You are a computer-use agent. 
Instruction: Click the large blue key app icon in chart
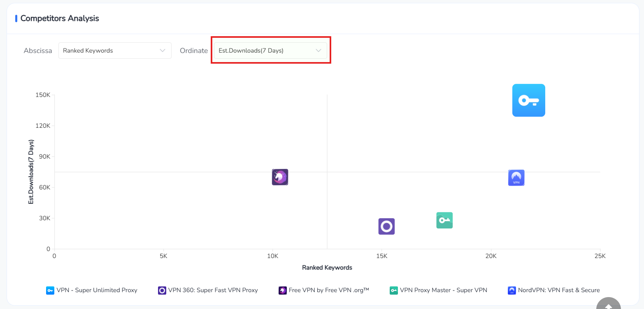point(528,100)
